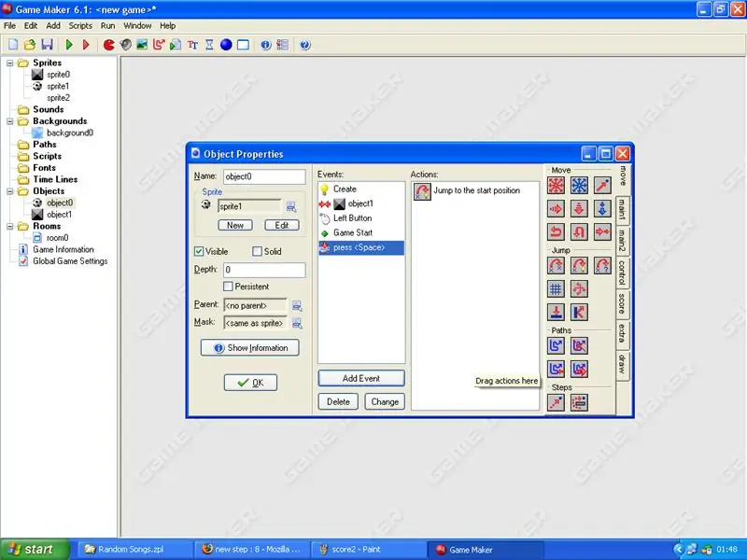
Task: Add a time line using the hourglass icon
Action: [x=209, y=45]
